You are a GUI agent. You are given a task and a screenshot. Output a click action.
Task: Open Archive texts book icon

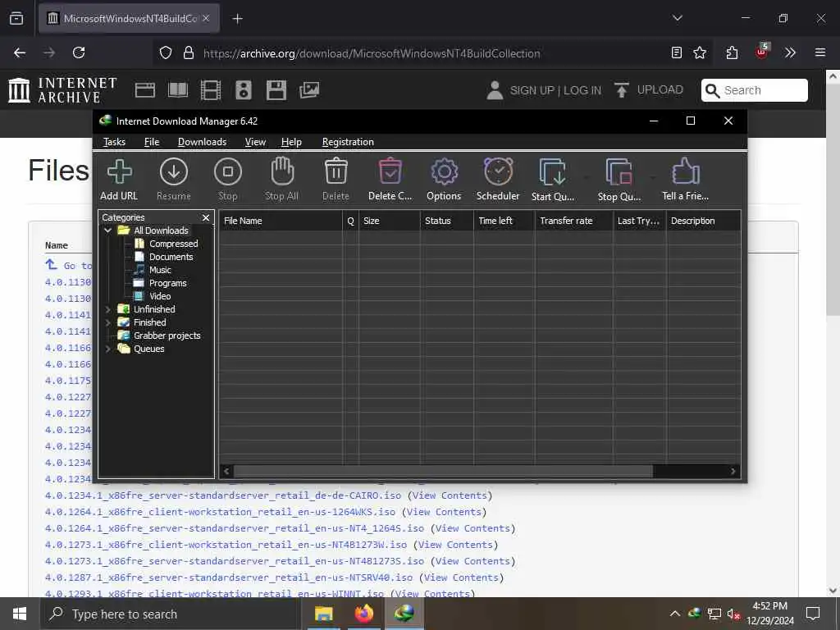click(x=178, y=90)
